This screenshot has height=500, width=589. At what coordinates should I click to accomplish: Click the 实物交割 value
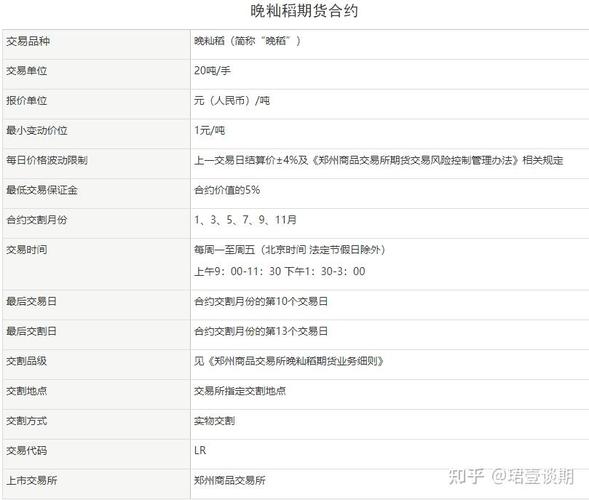[214, 421]
